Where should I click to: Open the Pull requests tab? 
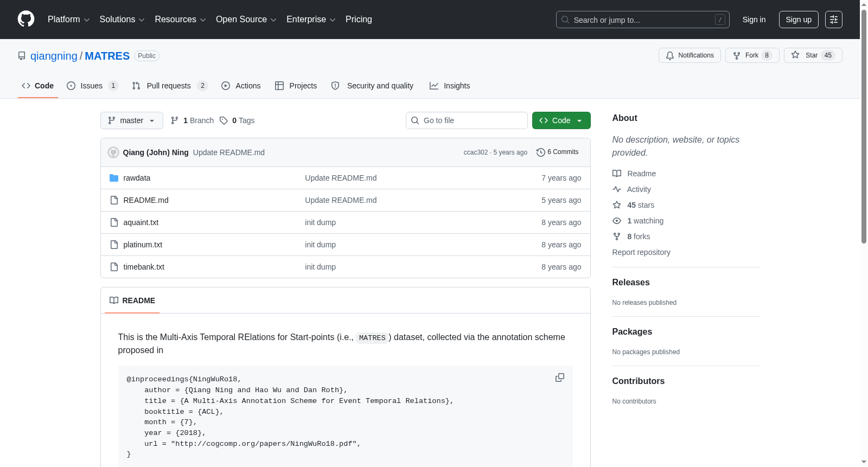(170, 86)
